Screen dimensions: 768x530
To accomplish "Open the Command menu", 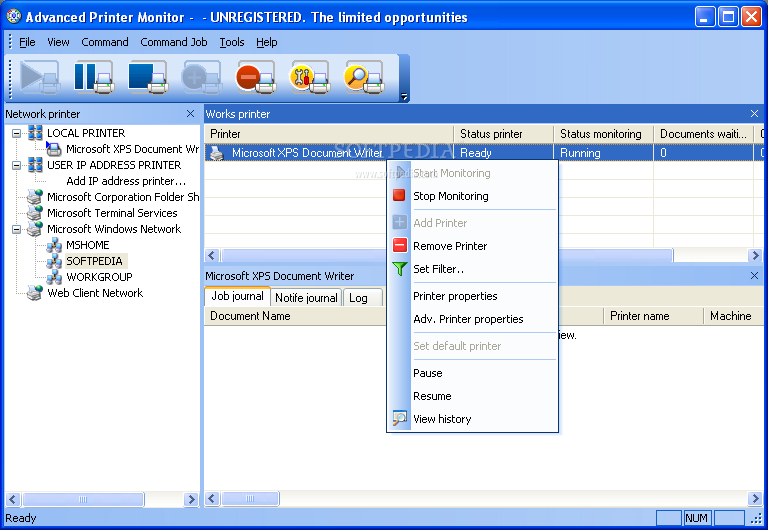I will click(x=105, y=42).
